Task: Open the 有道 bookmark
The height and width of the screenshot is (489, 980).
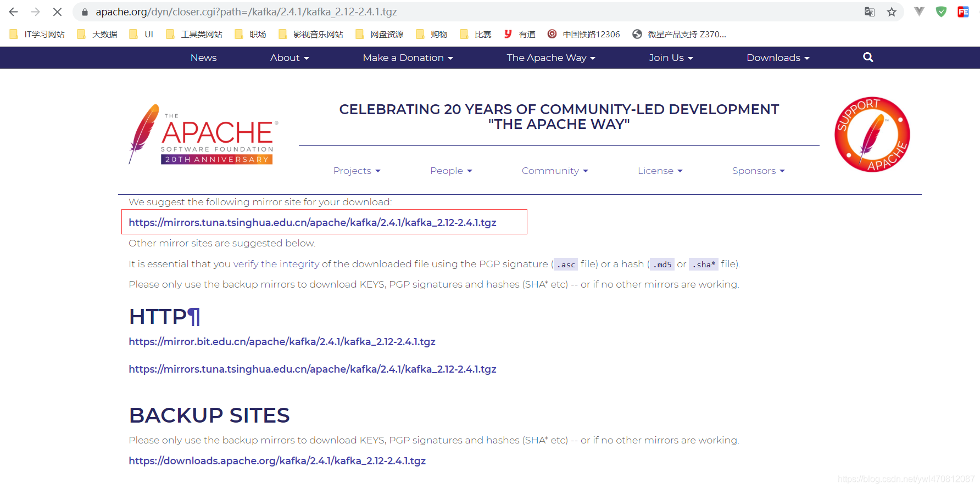Action: 520,34
